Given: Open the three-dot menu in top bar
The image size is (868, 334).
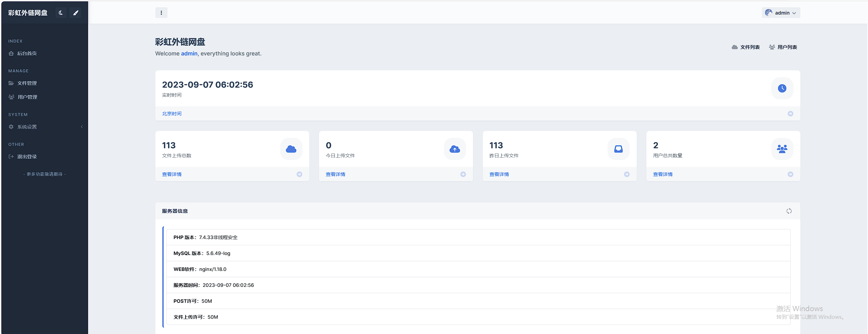Looking at the screenshot, I should [162, 12].
